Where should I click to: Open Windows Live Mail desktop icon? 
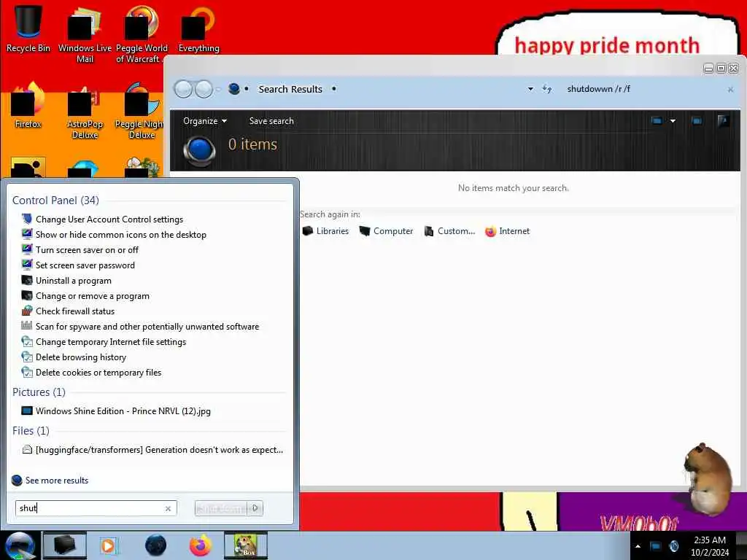tap(85, 34)
